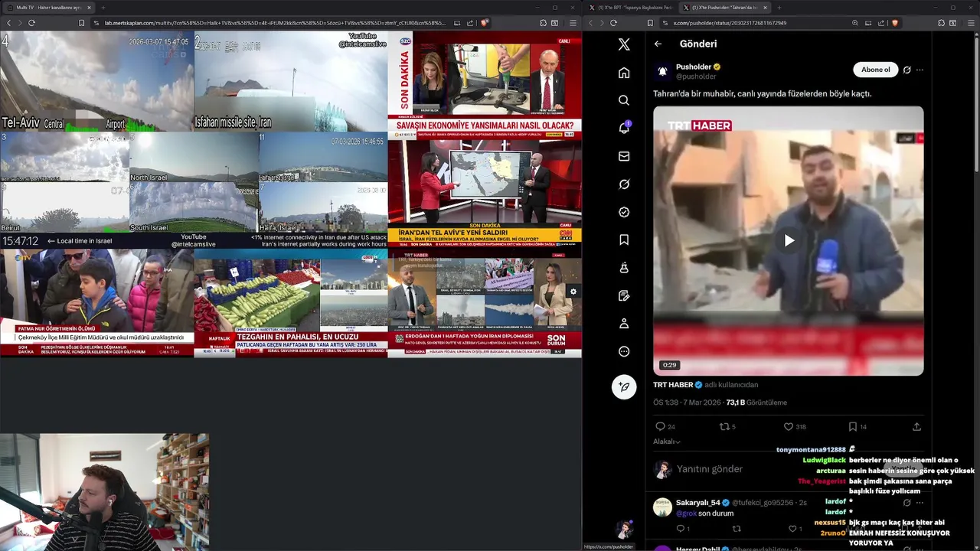Click the share icon in X window address bar

[x=880, y=23]
